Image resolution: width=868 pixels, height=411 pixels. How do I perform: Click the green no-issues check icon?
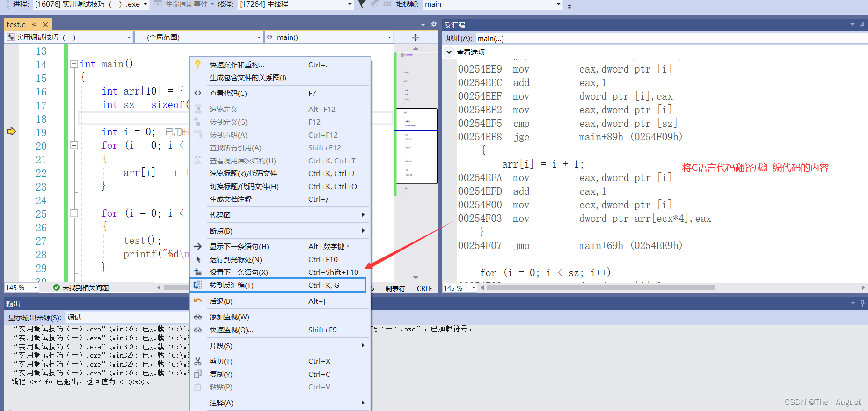click(x=57, y=287)
